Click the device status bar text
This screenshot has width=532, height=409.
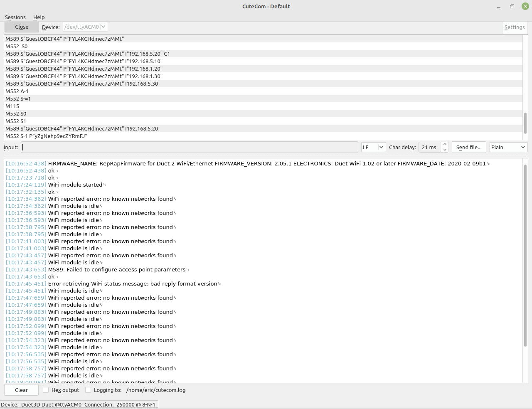[x=78, y=404]
